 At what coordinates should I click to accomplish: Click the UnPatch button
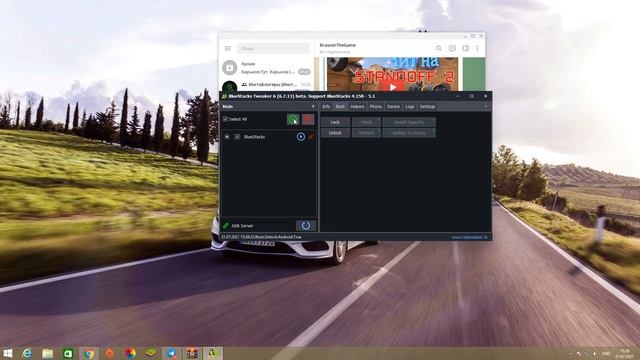pos(366,133)
